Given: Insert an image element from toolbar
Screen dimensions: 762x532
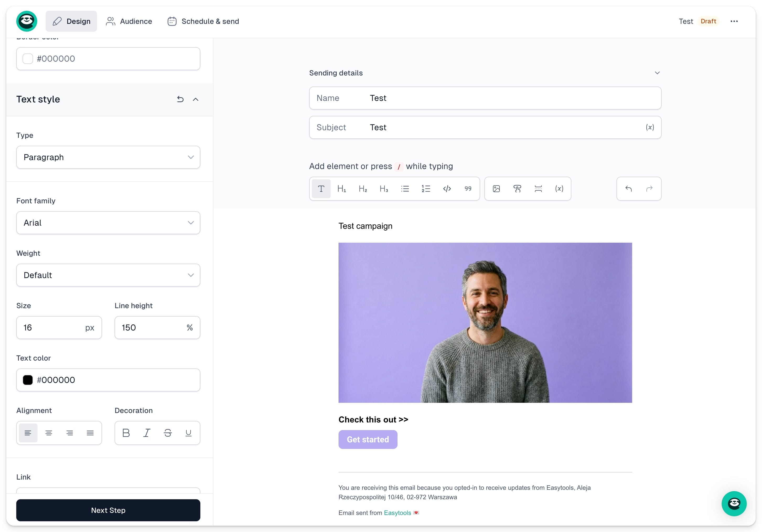Looking at the screenshot, I should point(496,189).
